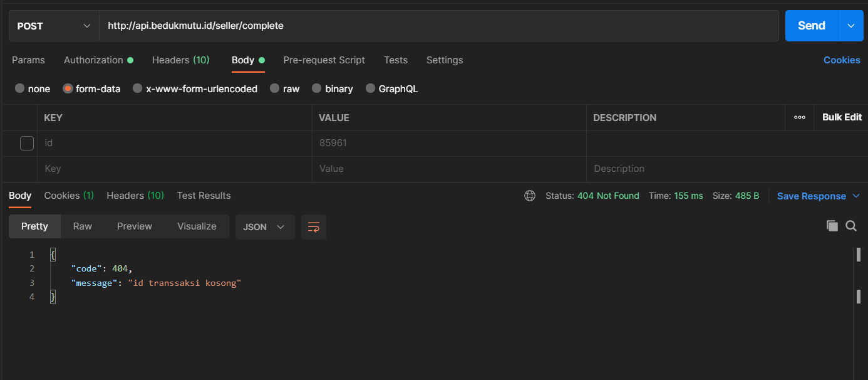Expand the Save Response dropdown

click(x=856, y=196)
